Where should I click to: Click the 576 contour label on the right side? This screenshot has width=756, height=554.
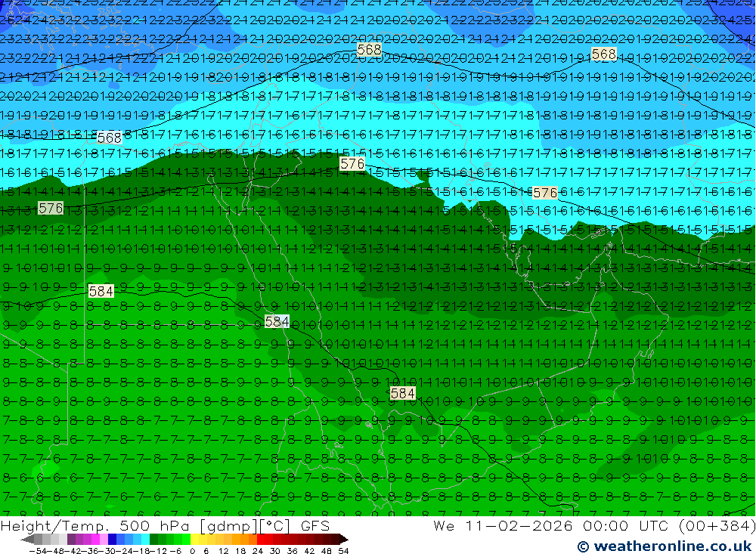click(x=545, y=193)
